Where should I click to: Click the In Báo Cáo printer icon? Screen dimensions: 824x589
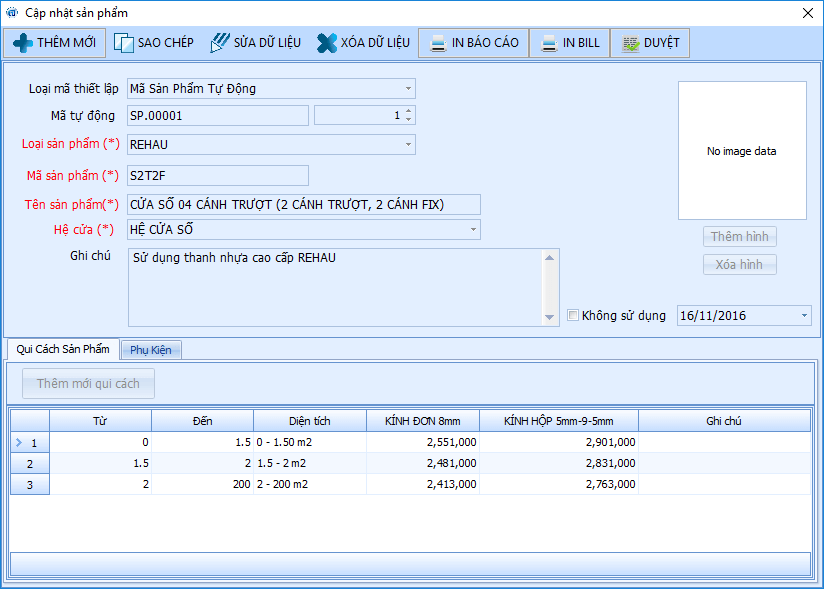[438, 43]
